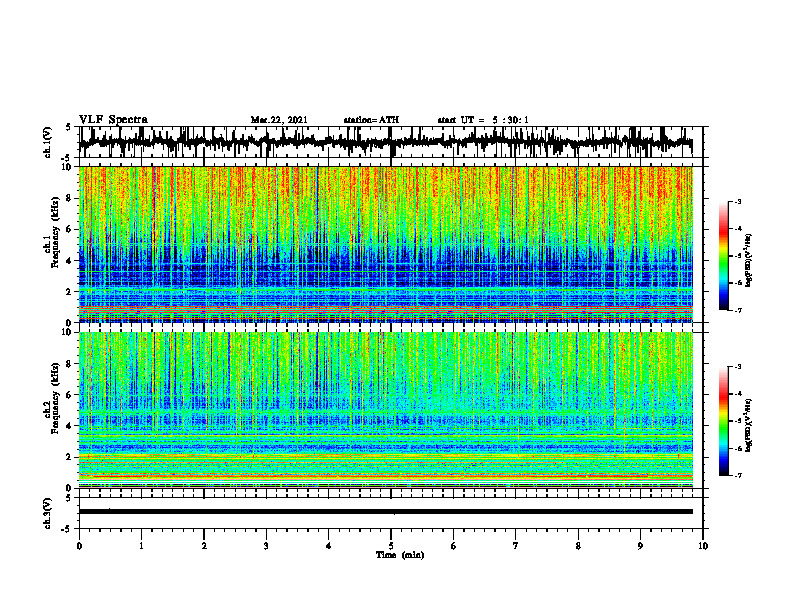Click the time axis tick label 10 at bottom right

click(703, 546)
